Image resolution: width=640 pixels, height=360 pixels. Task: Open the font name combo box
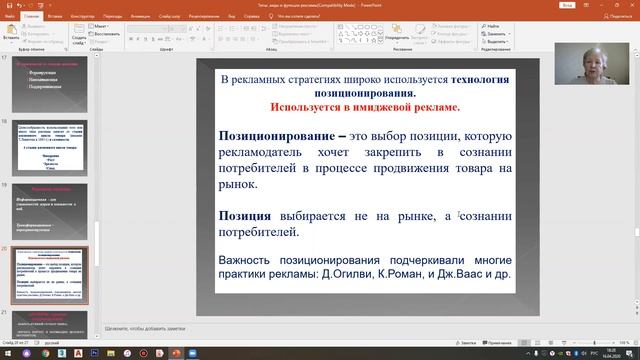click(x=147, y=29)
